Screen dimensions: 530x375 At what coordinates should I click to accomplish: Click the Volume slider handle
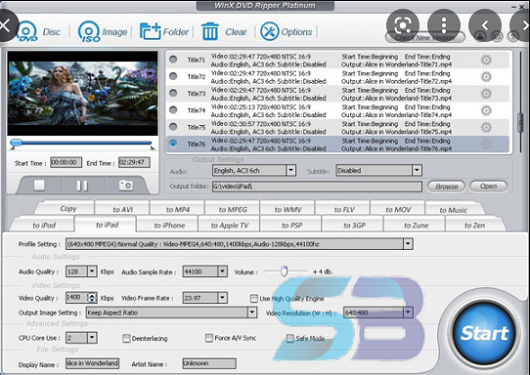pyautogui.click(x=284, y=271)
